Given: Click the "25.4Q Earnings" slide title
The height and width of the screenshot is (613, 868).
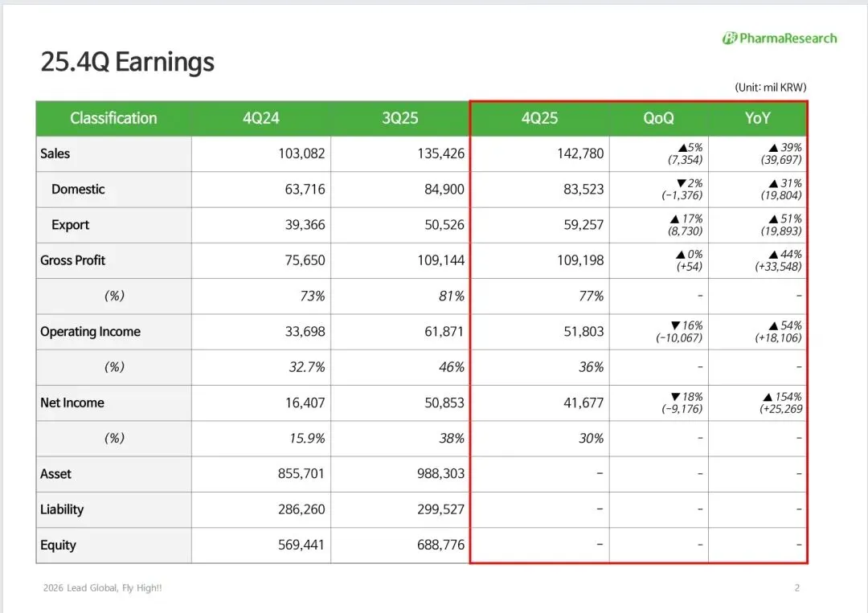Looking at the screenshot, I should (x=128, y=62).
